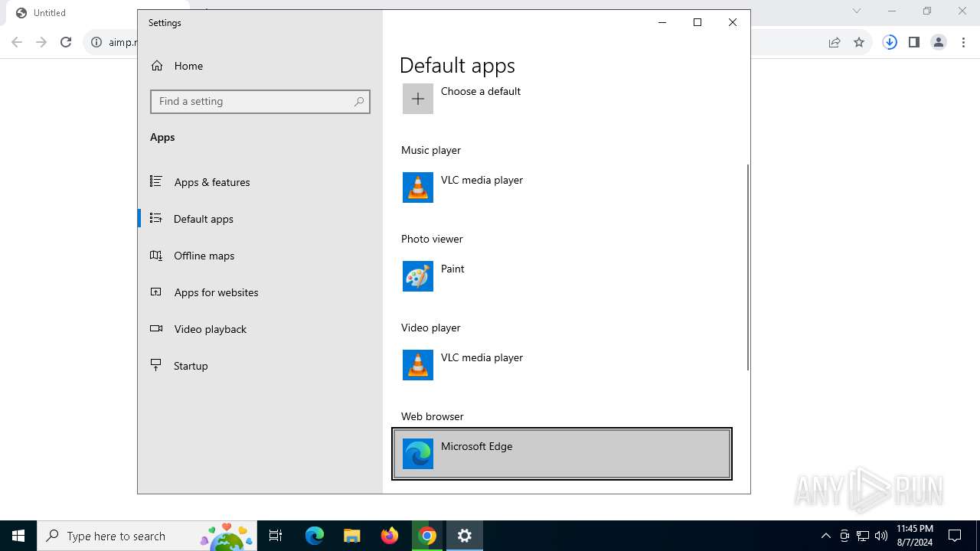Open Chrome downloads icon
Viewport: 980px width, 551px height.
(x=890, y=42)
